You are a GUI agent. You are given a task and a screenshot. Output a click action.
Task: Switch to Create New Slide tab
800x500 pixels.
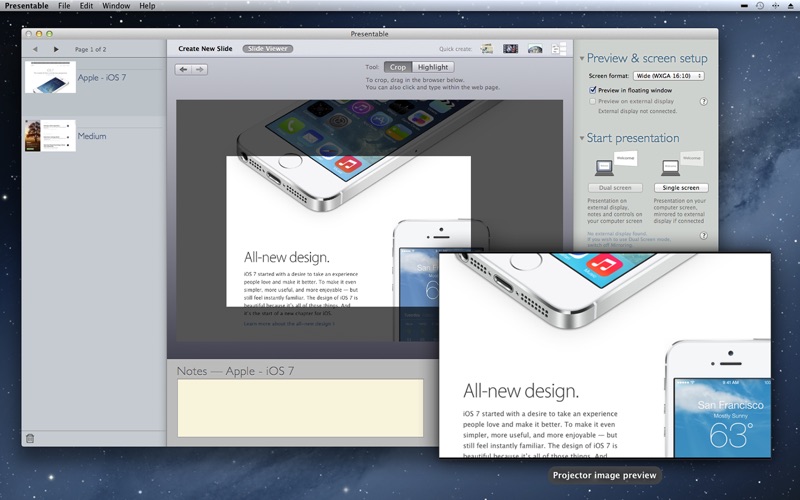pyautogui.click(x=205, y=48)
